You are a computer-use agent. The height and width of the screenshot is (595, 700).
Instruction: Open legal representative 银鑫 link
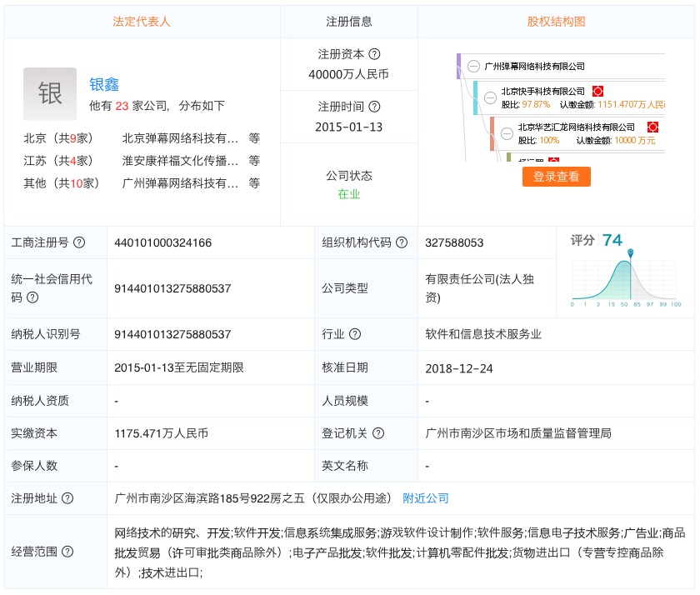point(104,85)
